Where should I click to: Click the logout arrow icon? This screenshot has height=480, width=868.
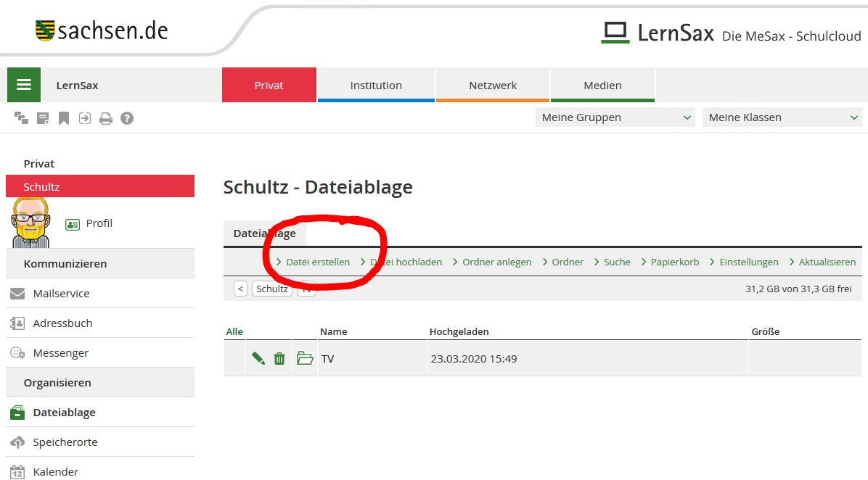coord(85,118)
